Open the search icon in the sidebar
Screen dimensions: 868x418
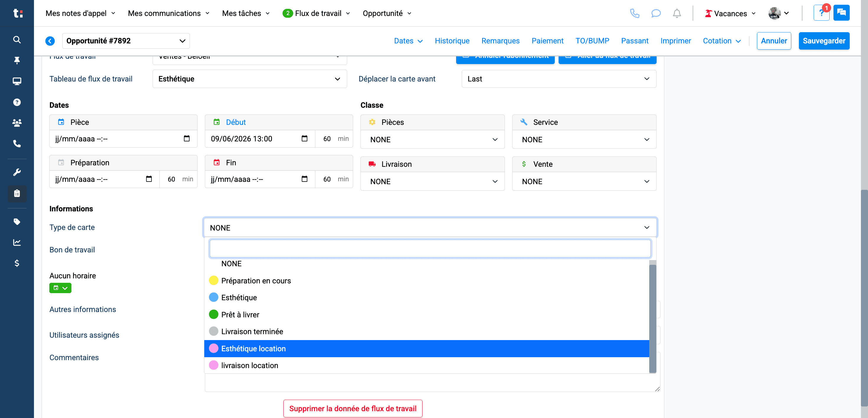click(17, 40)
